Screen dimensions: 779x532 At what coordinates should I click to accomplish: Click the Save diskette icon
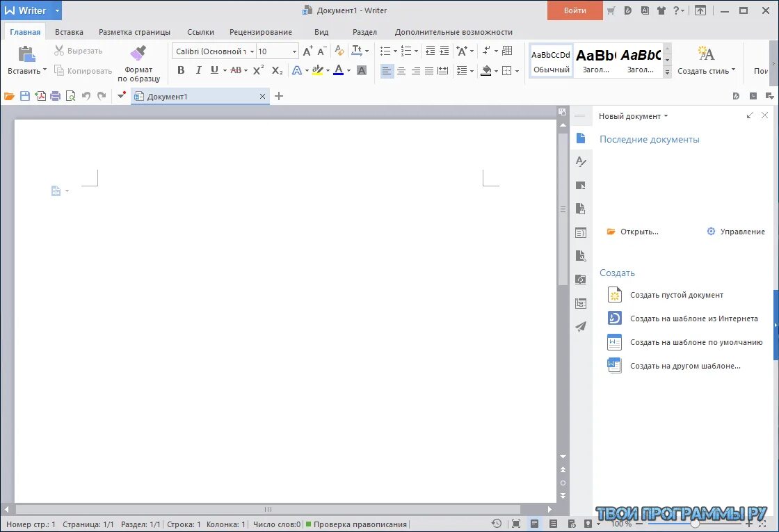click(x=25, y=97)
